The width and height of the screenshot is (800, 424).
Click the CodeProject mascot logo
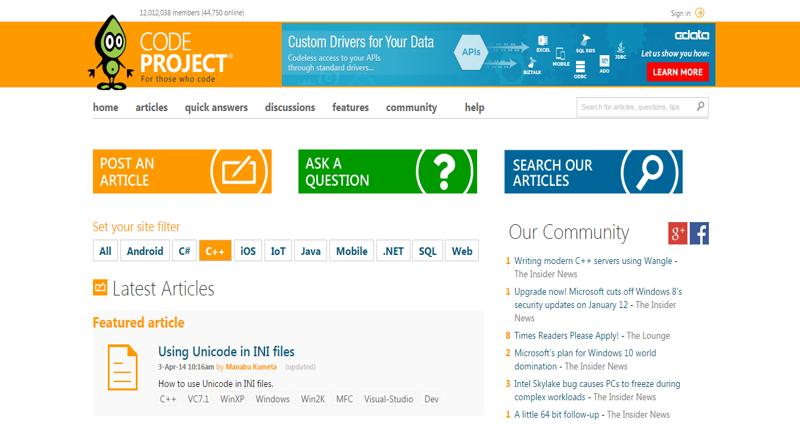[x=111, y=53]
